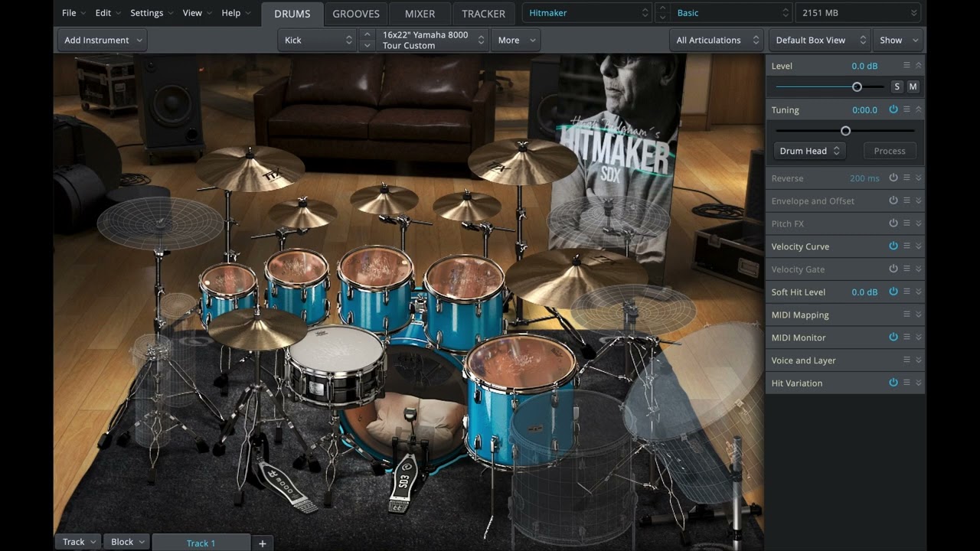Disable the Soft Hit Level power button
The width and height of the screenshot is (980, 551).
[x=893, y=292]
